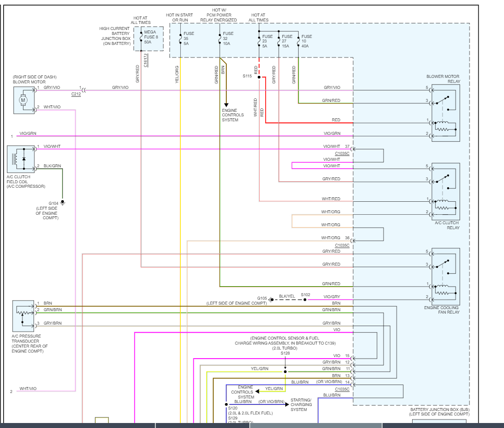Click connector pin number '36'
The width and height of the screenshot is (504, 428).
(347, 238)
